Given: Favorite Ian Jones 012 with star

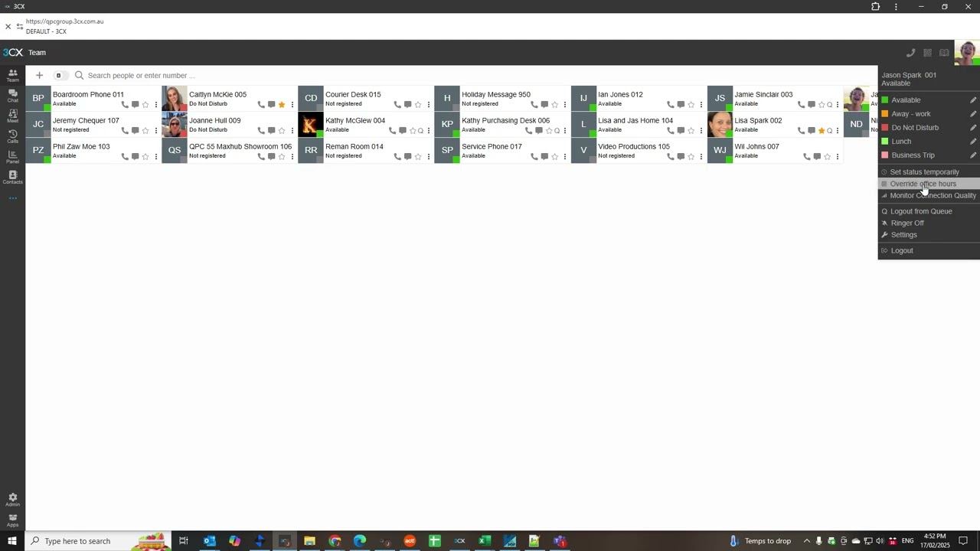Looking at the screenshot, I should pos(691,105).
